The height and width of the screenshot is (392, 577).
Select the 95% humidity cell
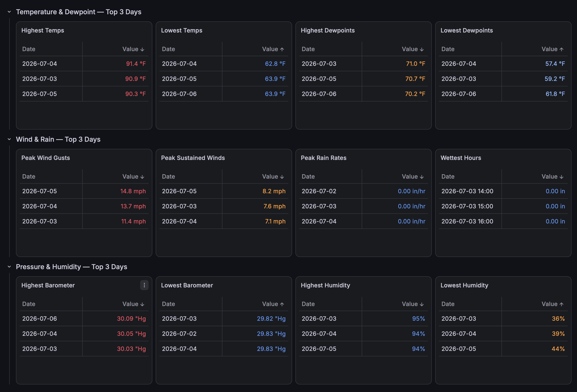click(395, 319)
